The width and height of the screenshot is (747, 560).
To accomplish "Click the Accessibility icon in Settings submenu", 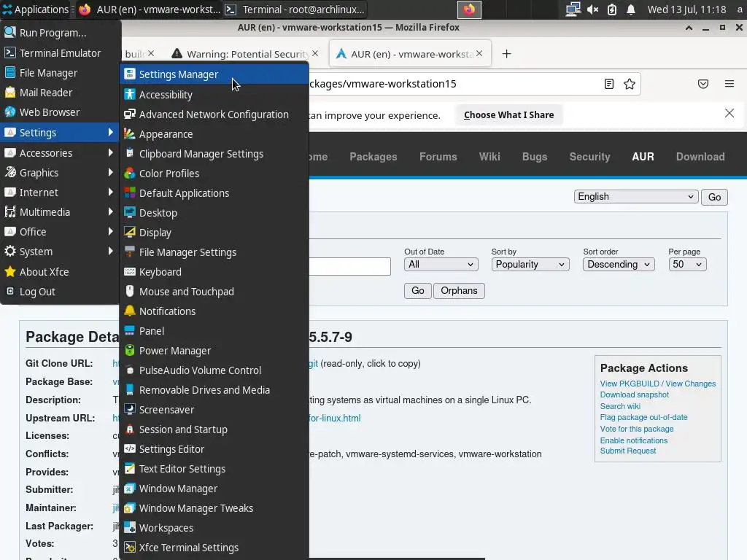I will tap(130, 94).
